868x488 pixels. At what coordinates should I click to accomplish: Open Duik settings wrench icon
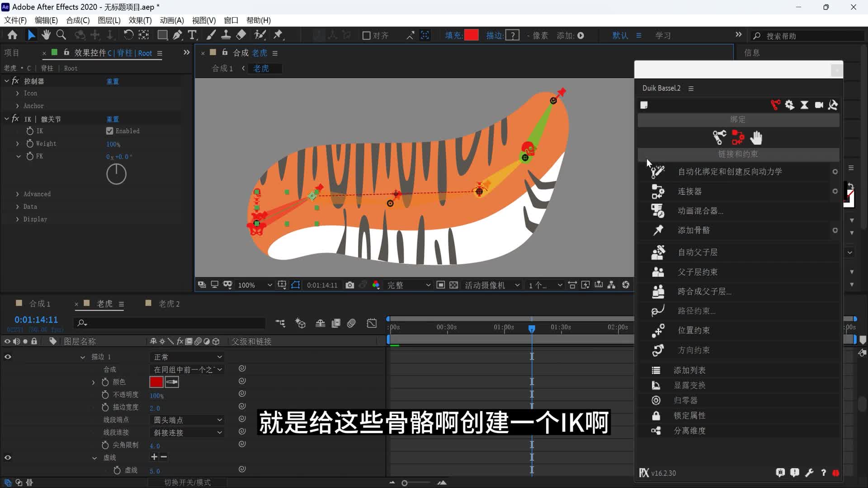click(x=809, y=473)
